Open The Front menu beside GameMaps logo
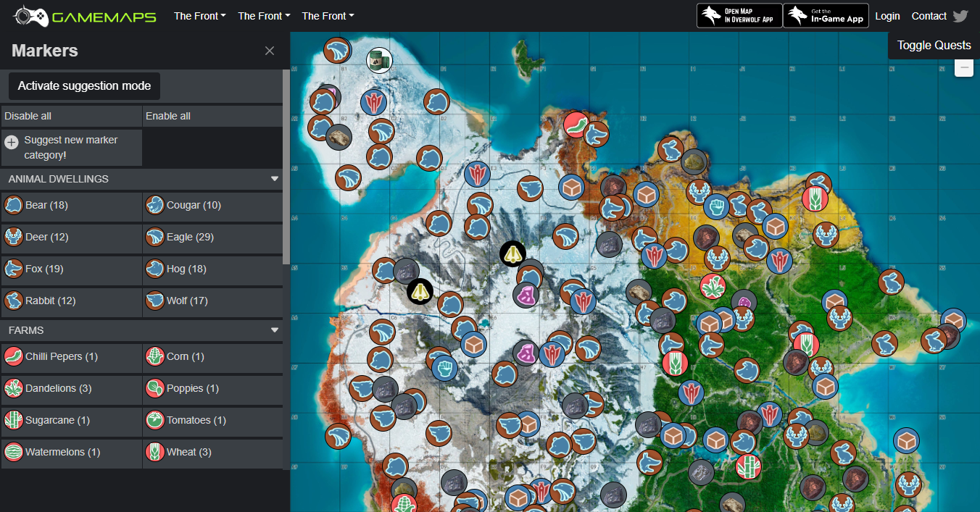The width and height of the screenshot is (980, 512). pyautogui.click(x=200, y=16)
